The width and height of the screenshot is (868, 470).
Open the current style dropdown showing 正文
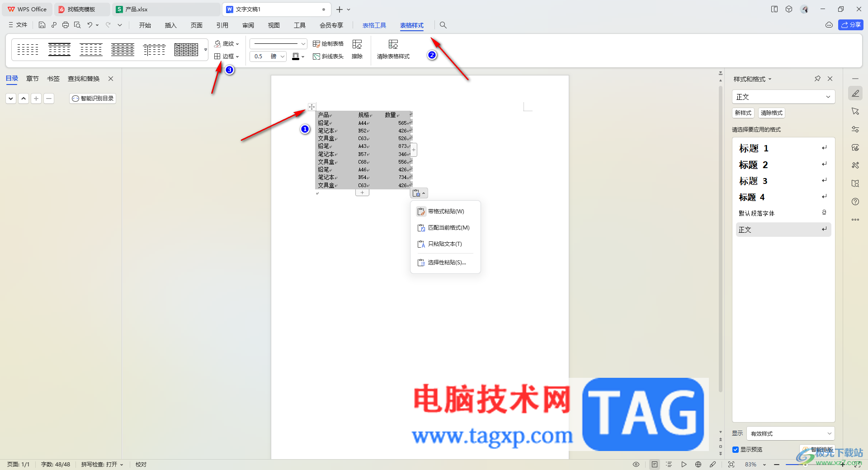pyautogui.click(x=783, y=97)
